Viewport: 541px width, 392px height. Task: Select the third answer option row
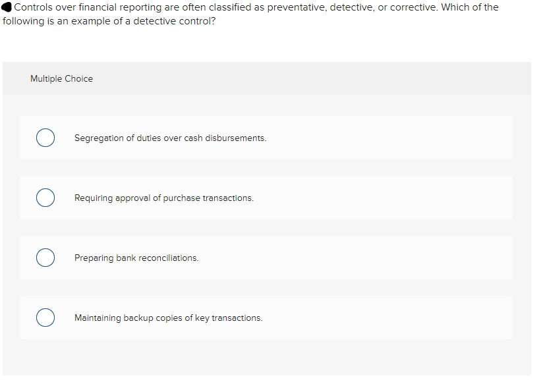pyautogui.click(x=266, y=258)
